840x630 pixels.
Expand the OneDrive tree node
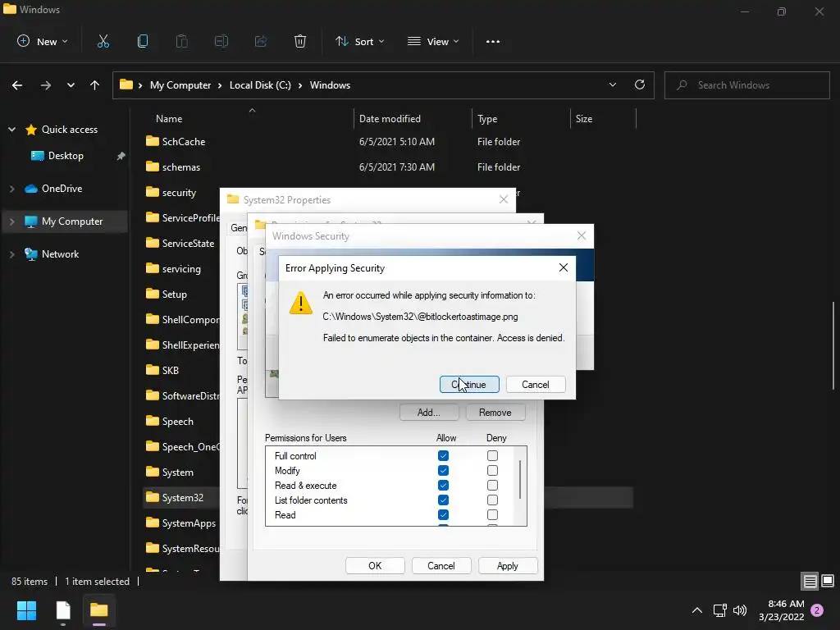click(11, 189)
